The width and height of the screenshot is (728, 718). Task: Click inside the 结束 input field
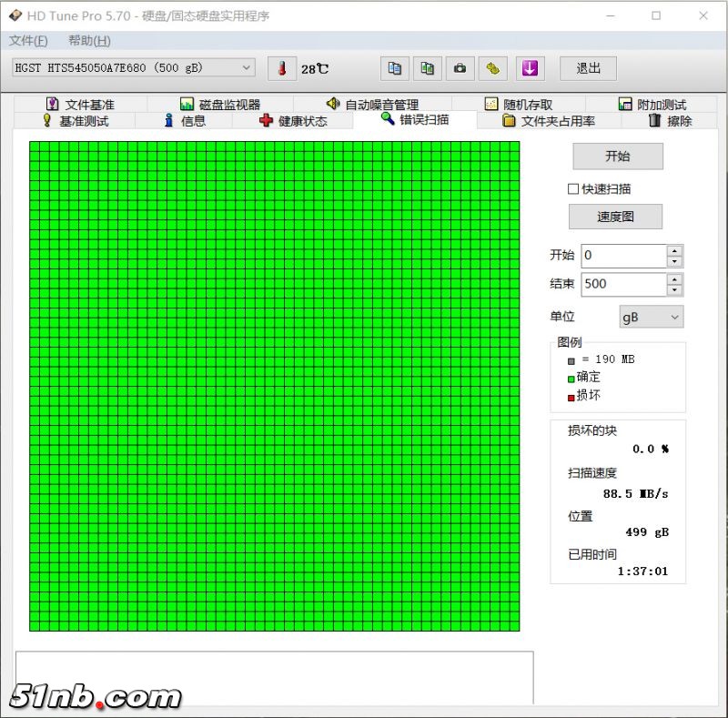tap(623, 284)
